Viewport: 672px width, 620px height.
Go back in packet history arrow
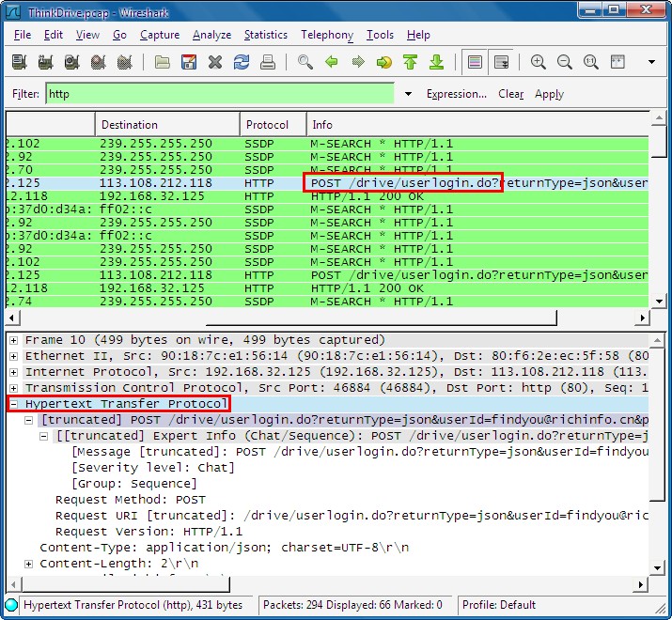(x=331, y=62)
